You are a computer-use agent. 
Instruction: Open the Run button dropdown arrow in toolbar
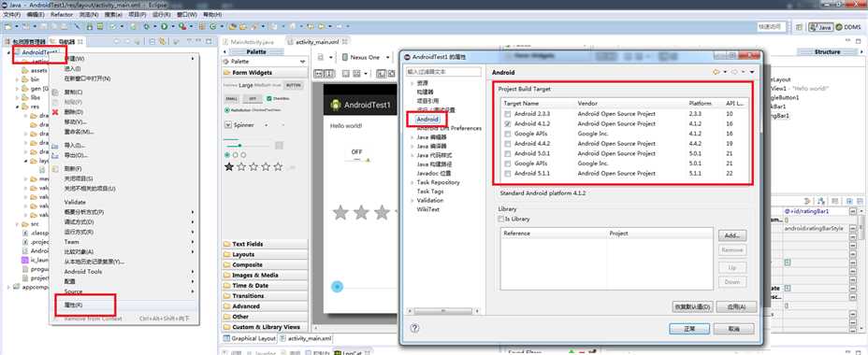click(x=173, y=26)
